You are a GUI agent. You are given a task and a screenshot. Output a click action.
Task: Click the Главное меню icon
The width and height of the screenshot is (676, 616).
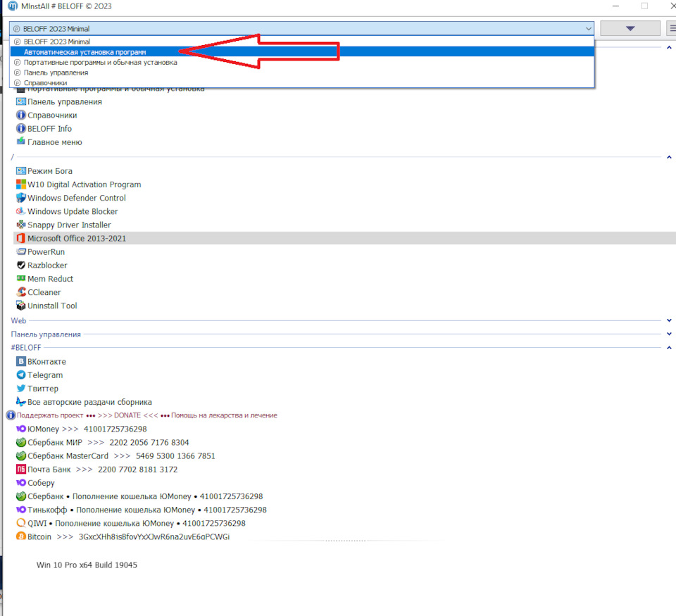20,142
